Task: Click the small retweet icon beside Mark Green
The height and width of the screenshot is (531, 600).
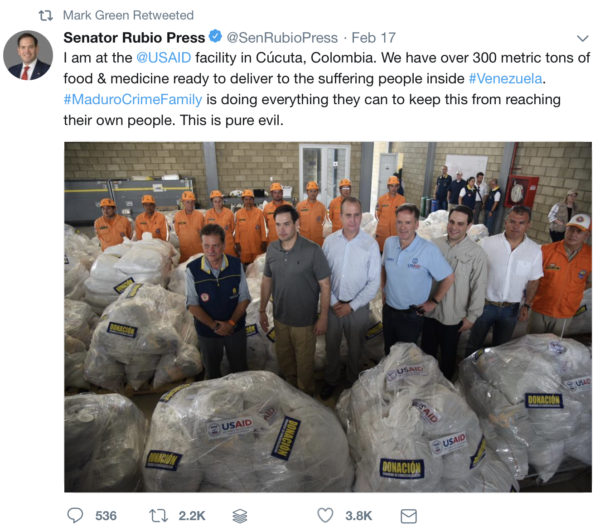Action: (46, 16)
